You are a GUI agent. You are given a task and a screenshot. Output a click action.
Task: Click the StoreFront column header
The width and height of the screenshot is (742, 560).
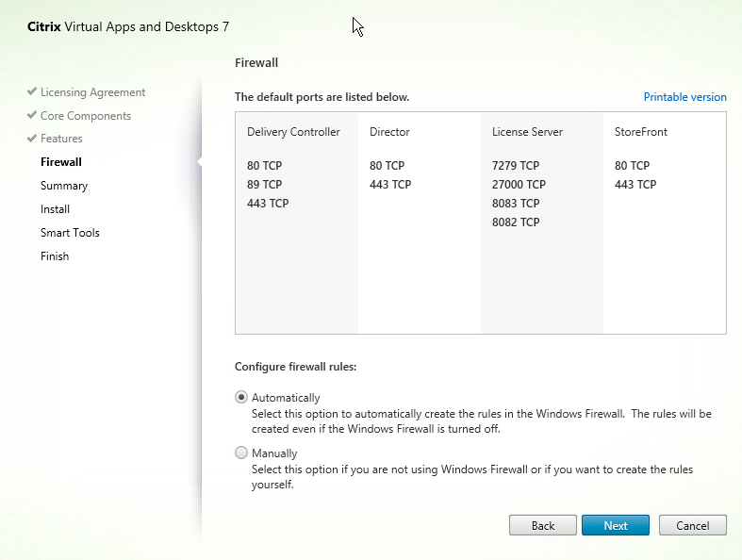[x=641, y=132]
